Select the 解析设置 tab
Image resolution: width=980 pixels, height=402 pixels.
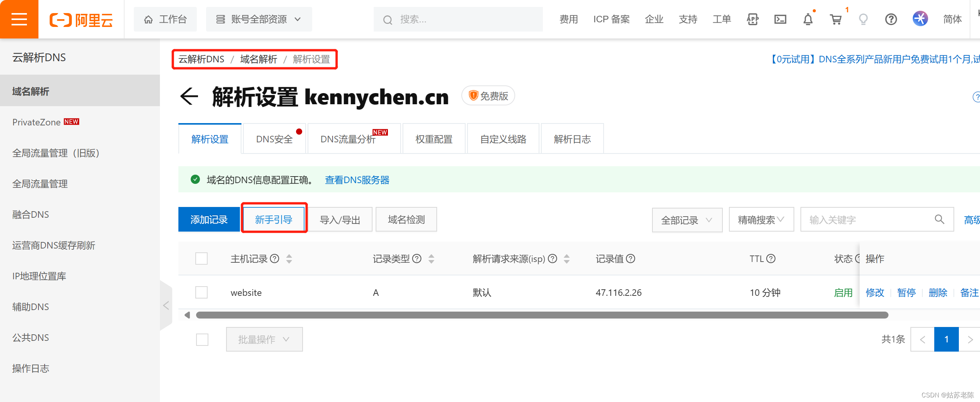pos(210,139)
